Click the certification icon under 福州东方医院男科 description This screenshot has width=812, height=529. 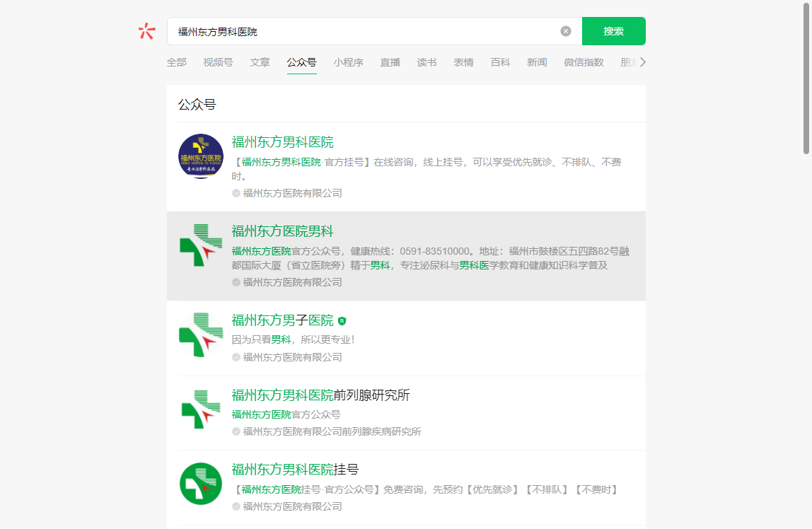(x=236, y=282)
